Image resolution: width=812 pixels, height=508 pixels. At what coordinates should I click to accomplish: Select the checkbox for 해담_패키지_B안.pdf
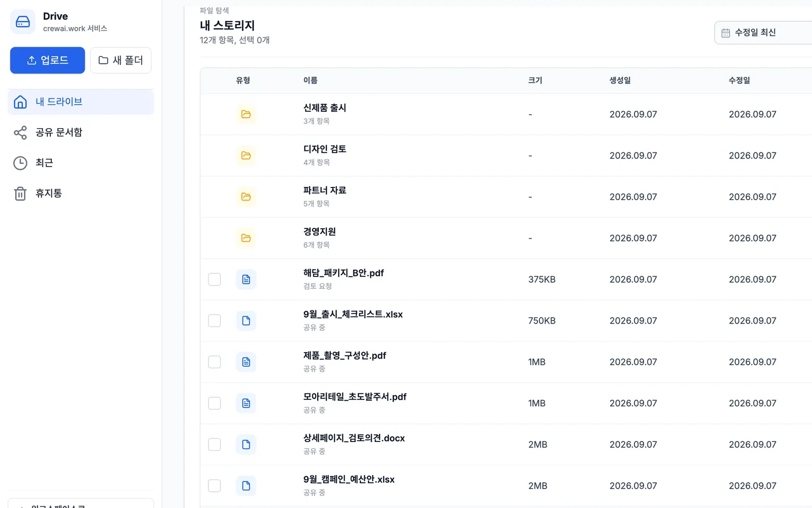pyautogui.click(x=215, y=279)
